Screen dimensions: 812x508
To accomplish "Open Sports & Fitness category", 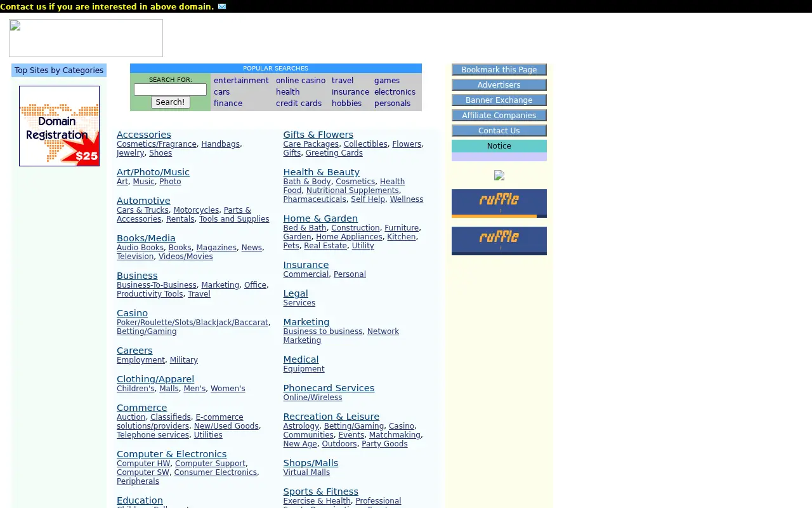I will [320, 491].
